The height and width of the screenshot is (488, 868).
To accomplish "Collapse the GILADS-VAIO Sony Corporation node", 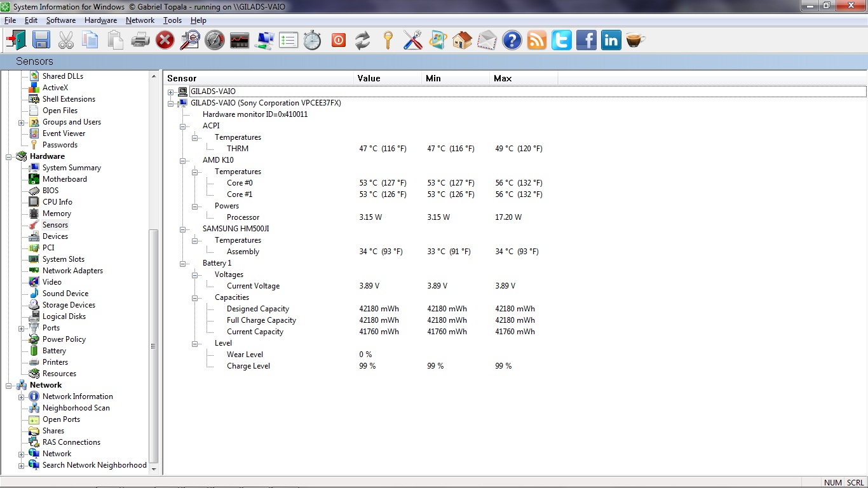I will 170,103.
